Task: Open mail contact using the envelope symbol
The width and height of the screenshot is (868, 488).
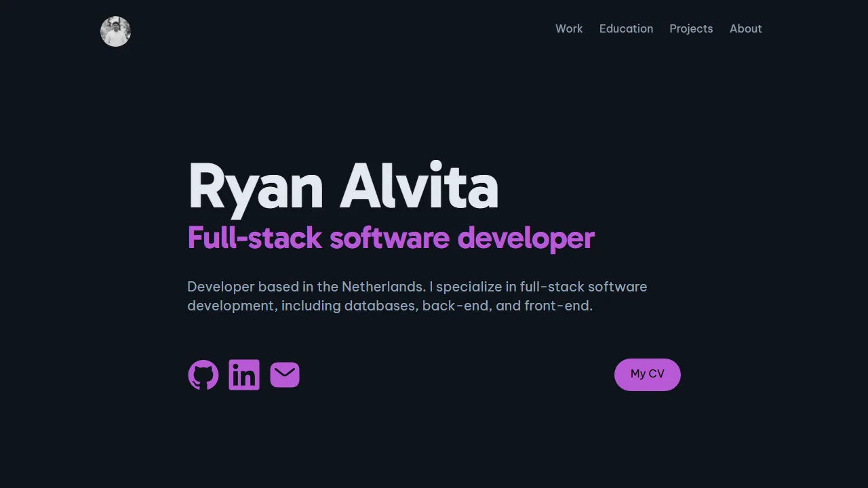Action: (x=285, y=374)
